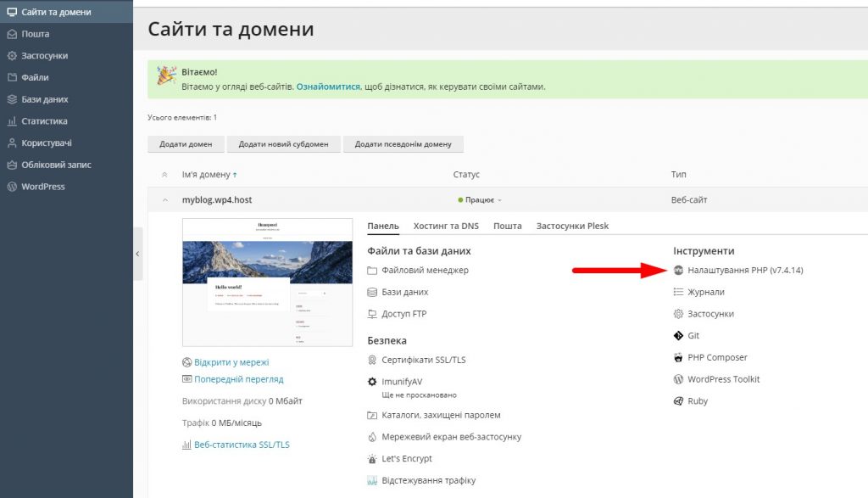The height and width of the screenshot is (498, 868).
Task: Open WordPress Toolkit
Action: [724, 379]
